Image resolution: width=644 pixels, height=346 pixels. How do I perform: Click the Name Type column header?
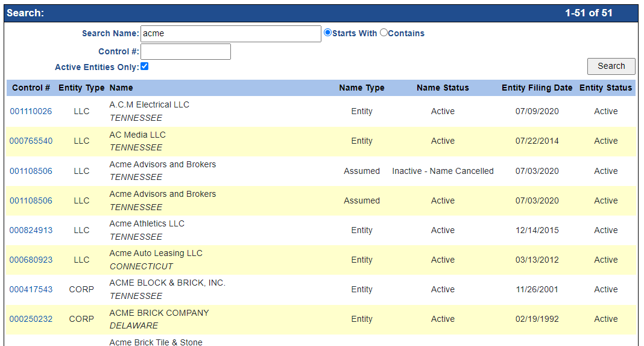[x=361, y=88]
